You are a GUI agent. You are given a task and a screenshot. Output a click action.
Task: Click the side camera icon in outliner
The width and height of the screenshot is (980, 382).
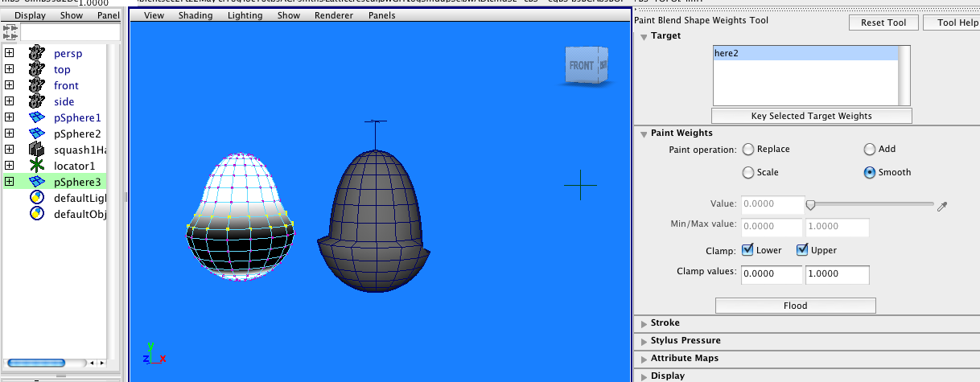pyautogui.click(x=36, y=101)
